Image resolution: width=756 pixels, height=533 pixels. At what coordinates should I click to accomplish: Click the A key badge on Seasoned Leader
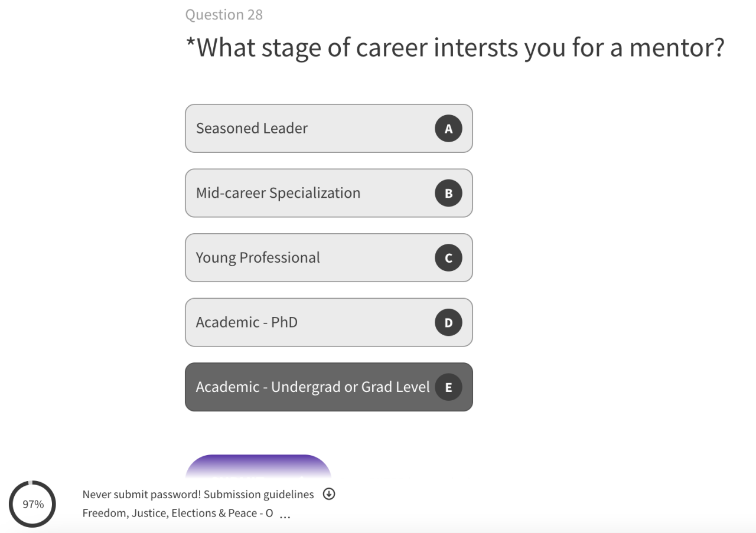[x=448, y=129]
